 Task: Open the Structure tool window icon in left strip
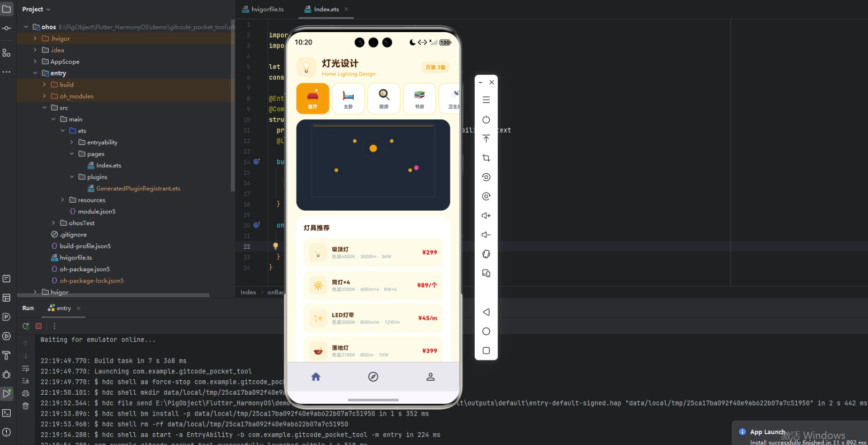6,53
